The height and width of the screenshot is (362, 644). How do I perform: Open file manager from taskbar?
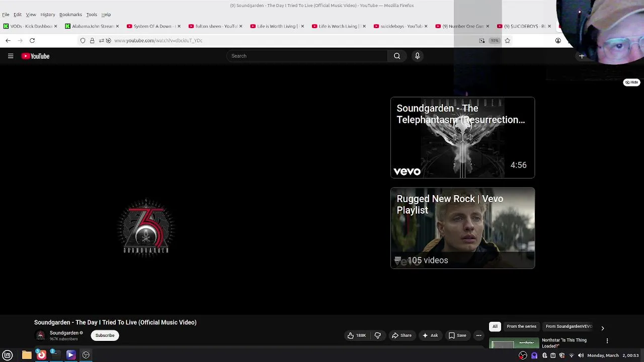pos(27,355)
